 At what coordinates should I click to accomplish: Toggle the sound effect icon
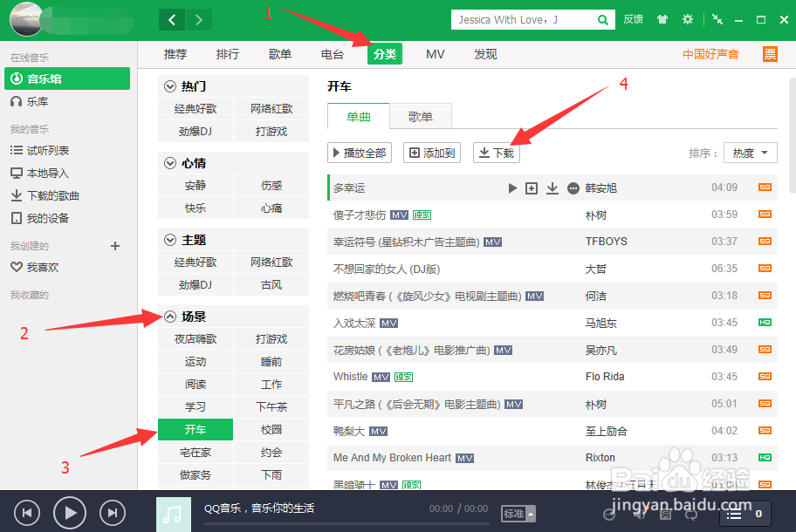coord(608,515)
